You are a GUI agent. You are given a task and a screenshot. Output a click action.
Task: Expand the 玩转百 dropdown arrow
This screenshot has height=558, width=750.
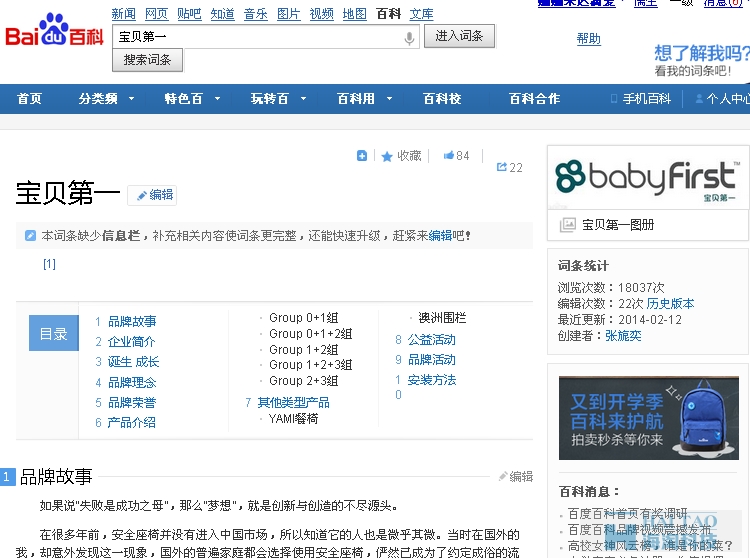click(303, 99)
